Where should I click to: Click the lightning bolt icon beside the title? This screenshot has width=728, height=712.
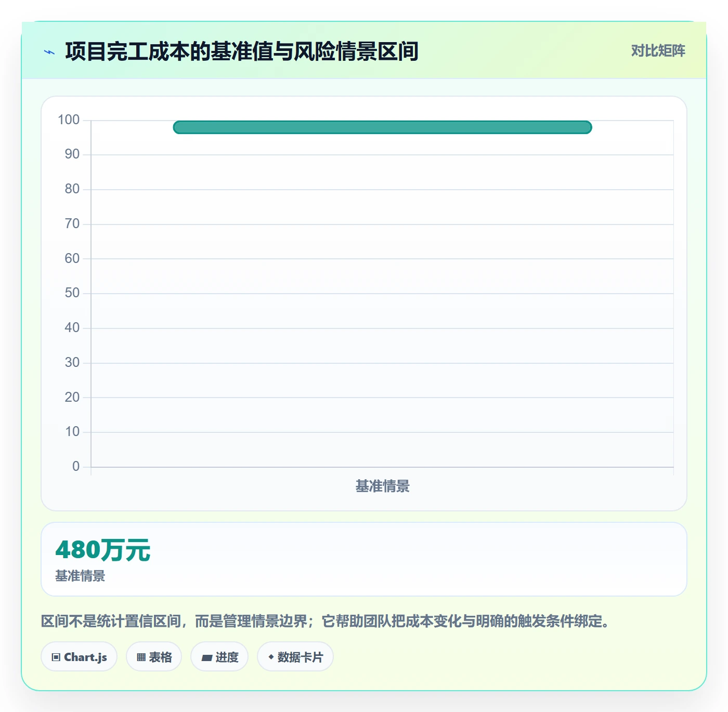coord(49,52)
